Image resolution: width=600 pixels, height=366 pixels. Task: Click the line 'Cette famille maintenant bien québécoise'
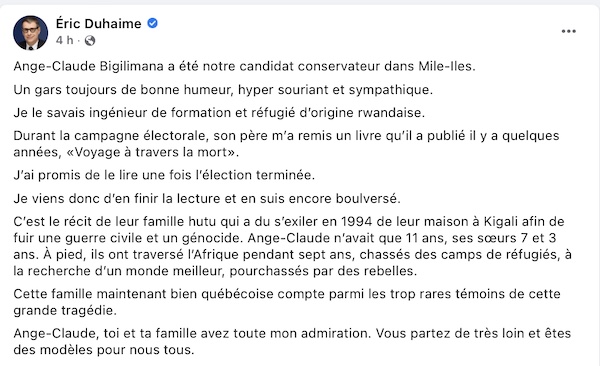287,294
